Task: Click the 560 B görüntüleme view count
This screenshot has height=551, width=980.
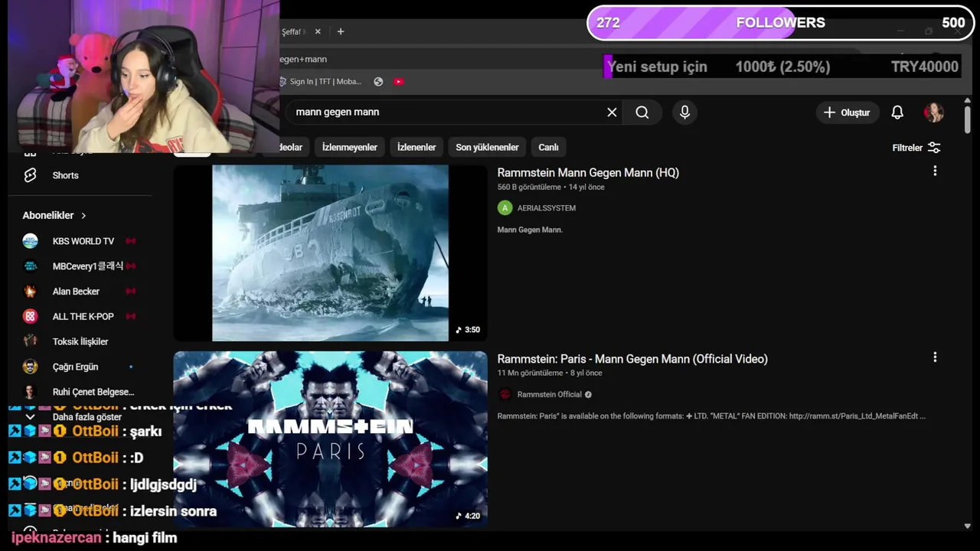Action: pos(529,187)
